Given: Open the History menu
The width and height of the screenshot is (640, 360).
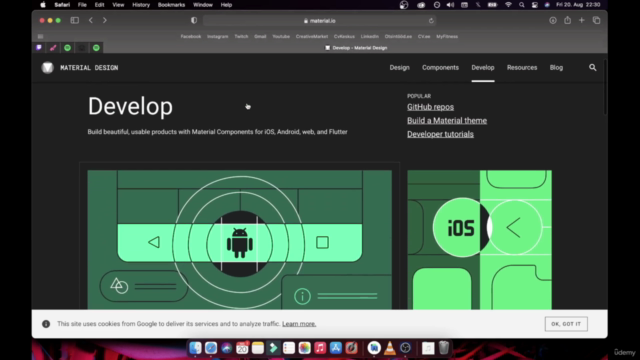Looking at the screenshot, I should click(141, 5).
